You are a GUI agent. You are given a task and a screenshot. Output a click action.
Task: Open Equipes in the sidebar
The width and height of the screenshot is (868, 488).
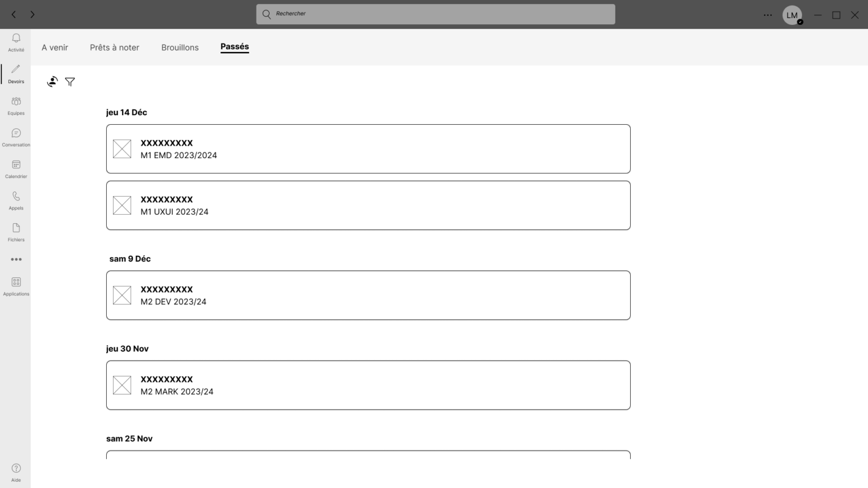pos(16,102)
